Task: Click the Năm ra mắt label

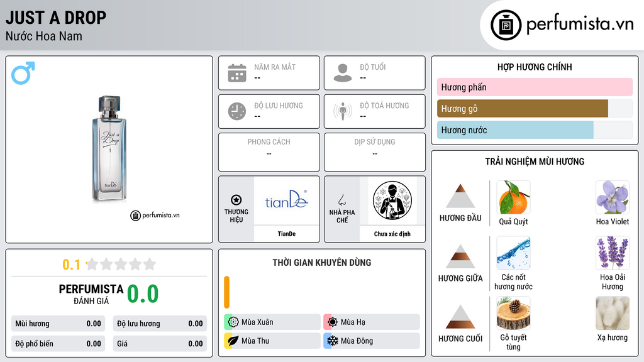Action: coord(275,67)
